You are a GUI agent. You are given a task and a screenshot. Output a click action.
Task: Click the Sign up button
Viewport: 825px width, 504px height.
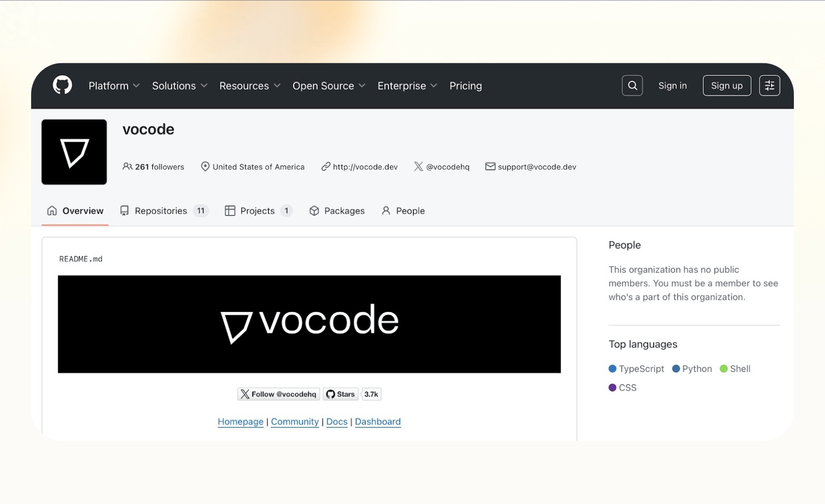click(727, 86)
